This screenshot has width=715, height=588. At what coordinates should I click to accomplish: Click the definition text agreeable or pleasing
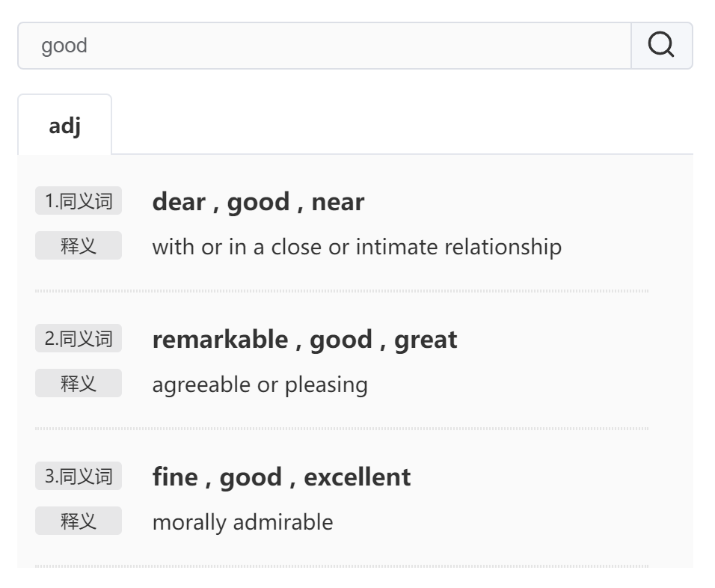pos(260,385)
